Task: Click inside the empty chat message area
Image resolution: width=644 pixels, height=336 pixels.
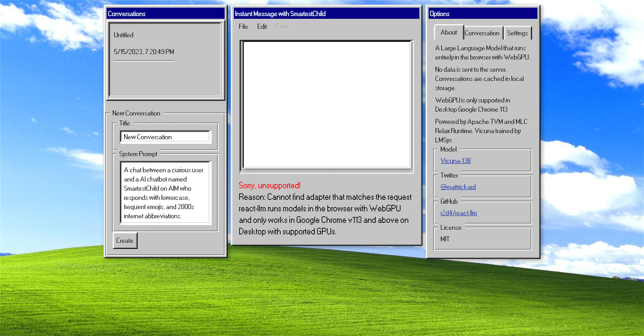Action: point(326,104)
